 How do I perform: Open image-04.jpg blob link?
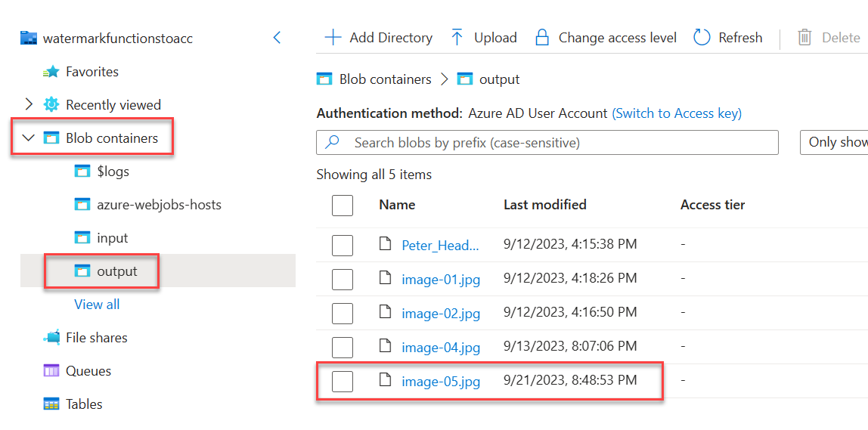441,348
